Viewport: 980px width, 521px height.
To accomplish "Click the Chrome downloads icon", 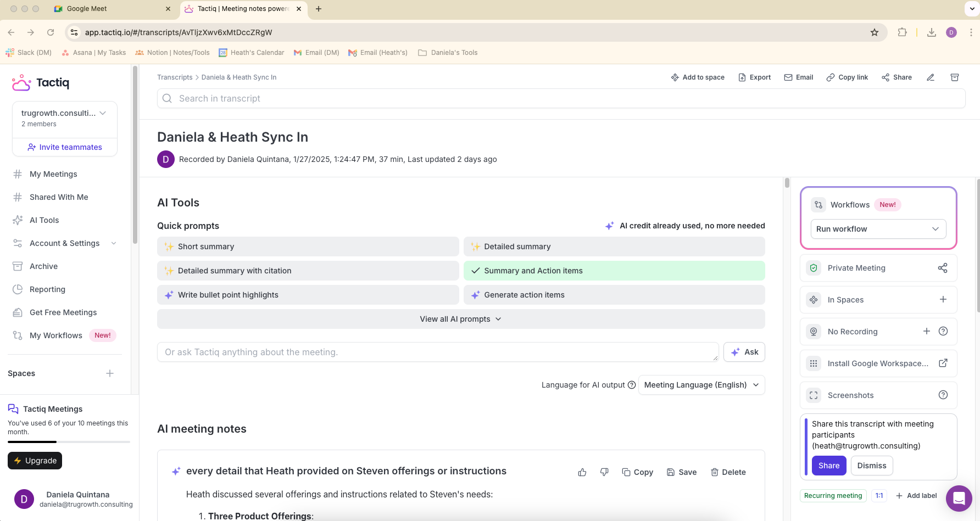I will [932, 32].
